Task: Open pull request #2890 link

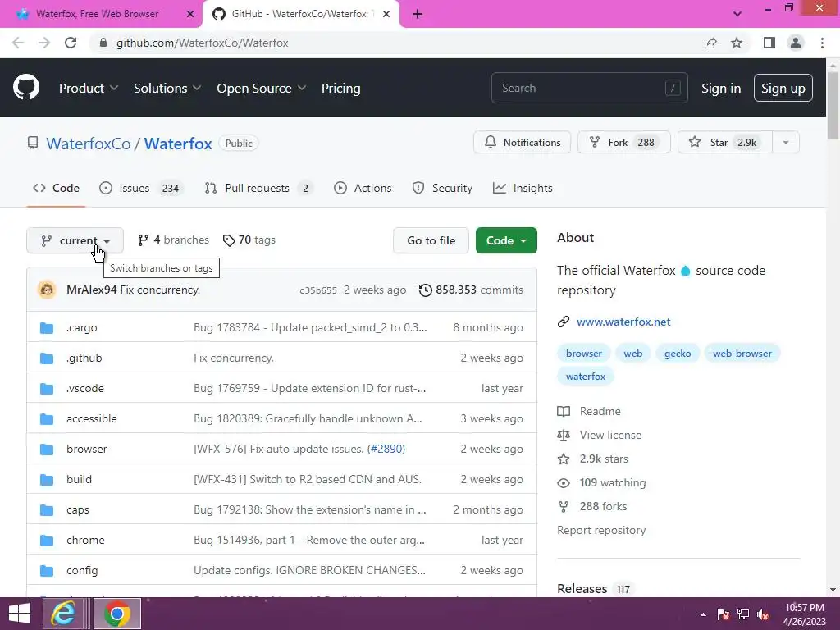Action: tap(386, 449)
